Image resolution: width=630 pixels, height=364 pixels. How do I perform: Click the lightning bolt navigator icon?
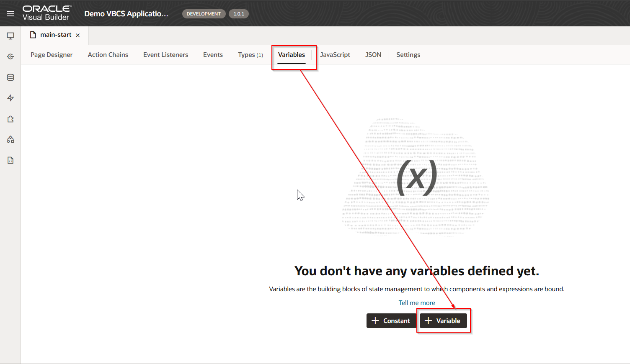pos(10,98)
